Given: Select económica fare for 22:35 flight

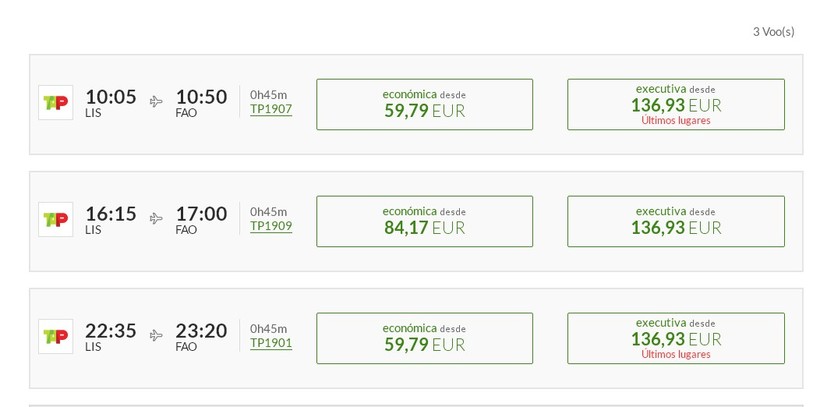Looking at the screenshot, I should [425, 338].
